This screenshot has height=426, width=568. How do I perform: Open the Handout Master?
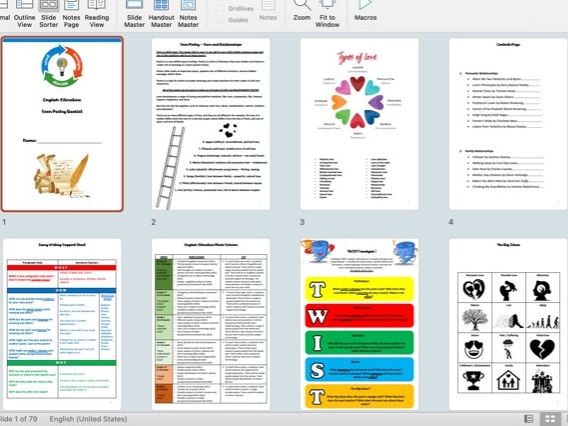161,14
